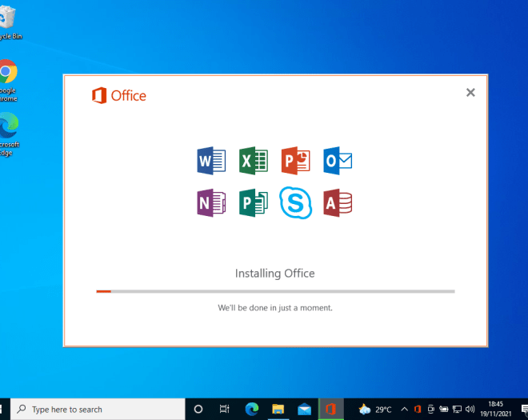Image resolution: width=528 pixels, height=420 pixels.
Task: Click the battery power tray icon
Action: coord(444,410)
